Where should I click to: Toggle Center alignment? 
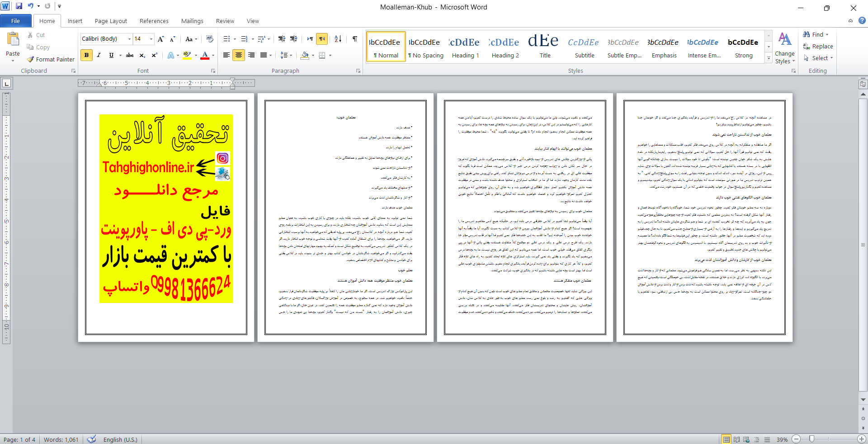(239, 55)
